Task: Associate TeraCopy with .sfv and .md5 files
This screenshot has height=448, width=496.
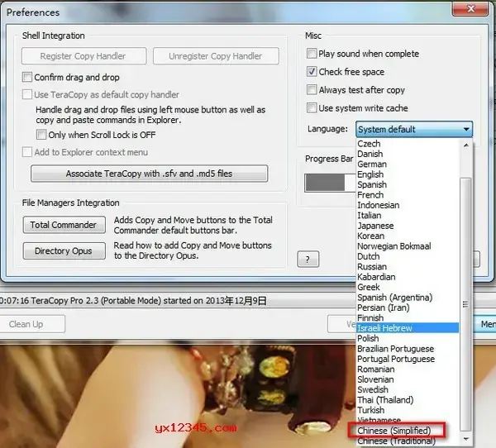Action: [x=150, y=174]
